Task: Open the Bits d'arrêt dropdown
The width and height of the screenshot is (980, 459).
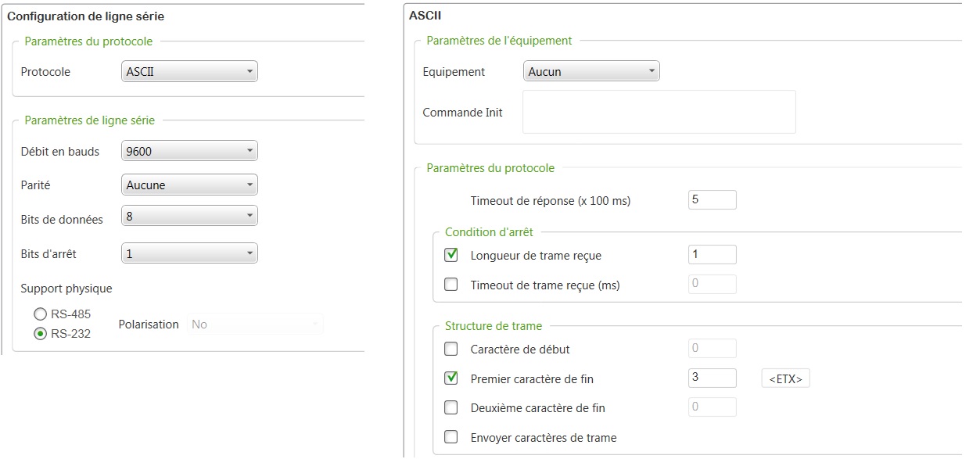Action: coord(189,253)
